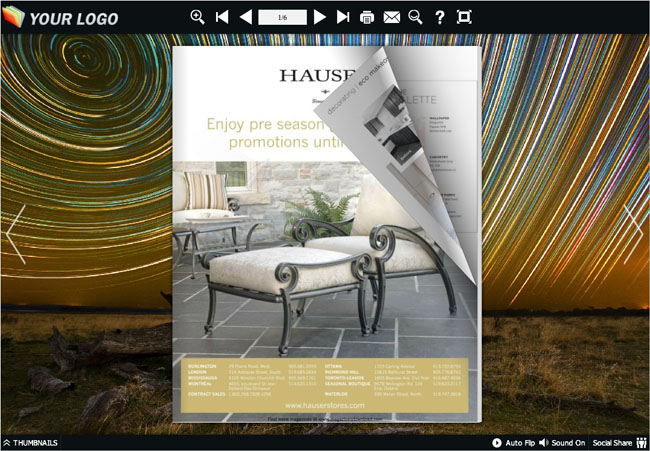Screen dimensions: 650x451
Task: Go to the next page arrow in toolbar
Action: coord(320,17)
